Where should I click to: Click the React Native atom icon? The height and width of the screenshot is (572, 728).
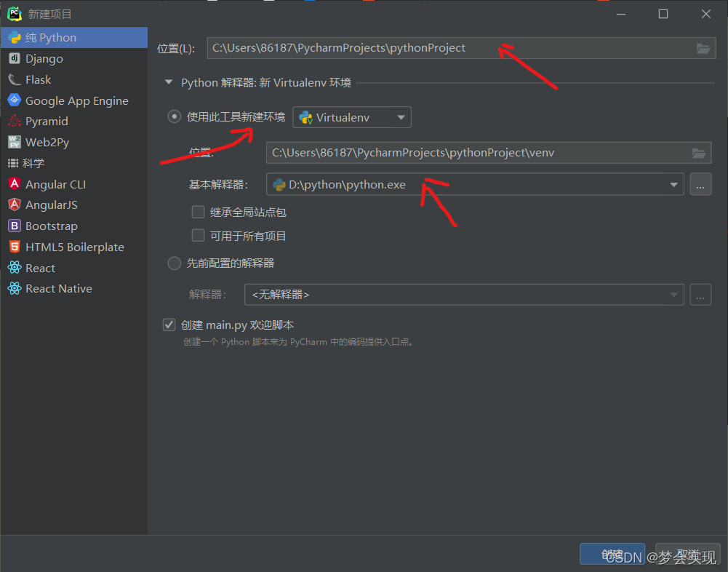click(x=15, y=289)
